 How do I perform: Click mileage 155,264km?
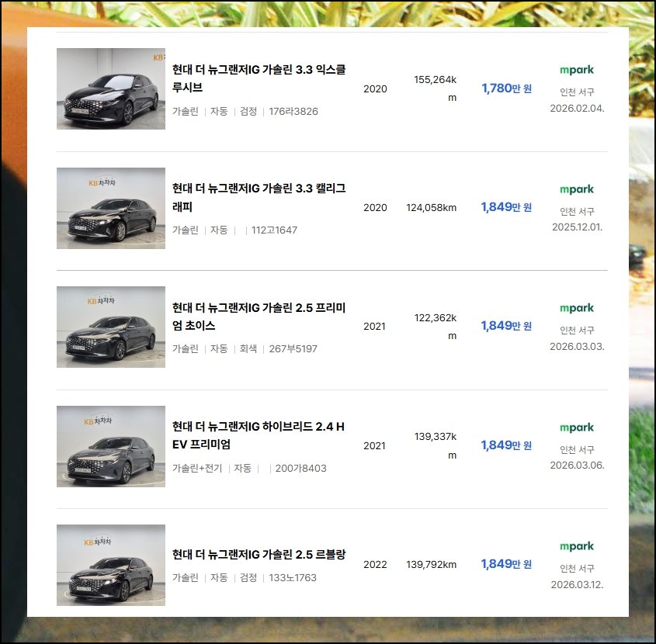point(435,88)
